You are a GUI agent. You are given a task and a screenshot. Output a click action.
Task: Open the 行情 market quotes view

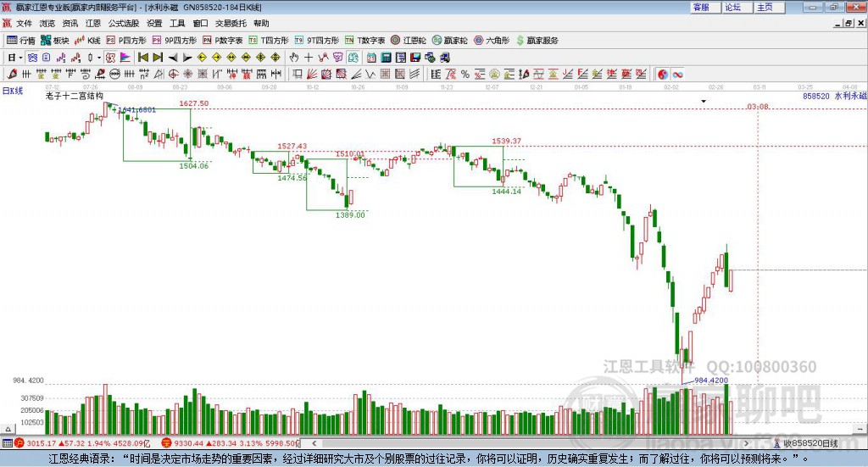(20, 41)
